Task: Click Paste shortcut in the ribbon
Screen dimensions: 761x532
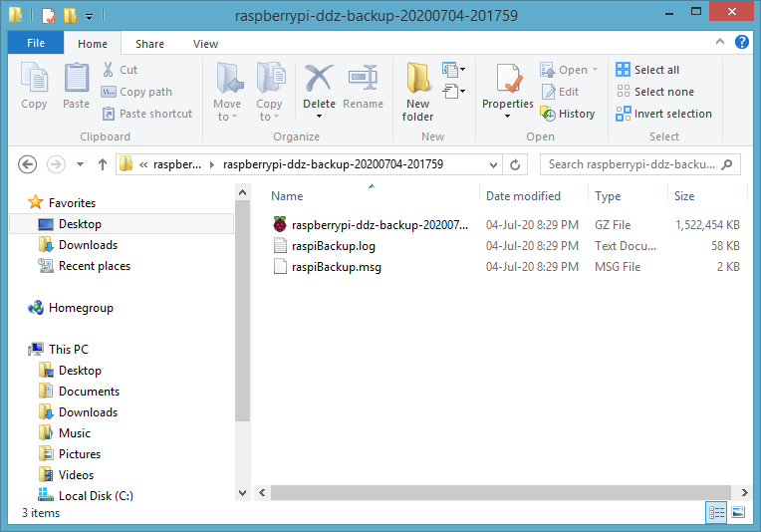Action: tap(147, 114)
